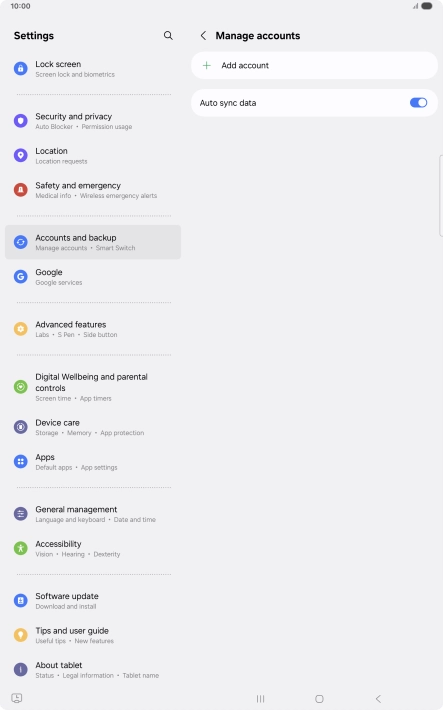Open the Device care icon
This screenshot has height=710, width=443.
20,427
